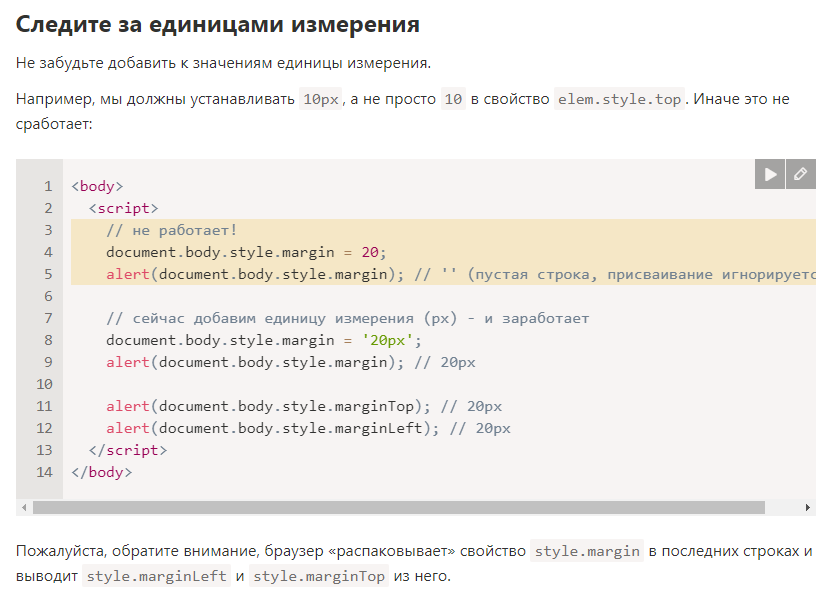Click the heading 'Следите за единицами измерения'

click(x=218, y=24)
